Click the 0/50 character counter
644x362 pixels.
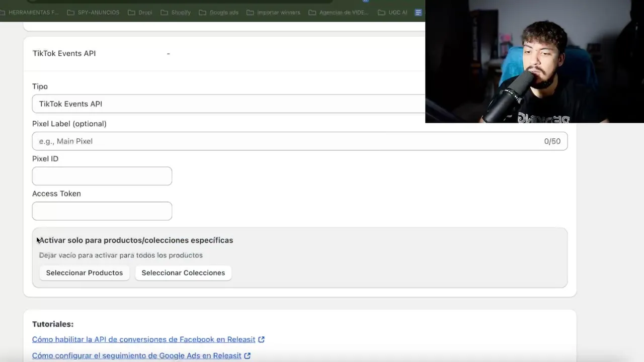[552, 141]
